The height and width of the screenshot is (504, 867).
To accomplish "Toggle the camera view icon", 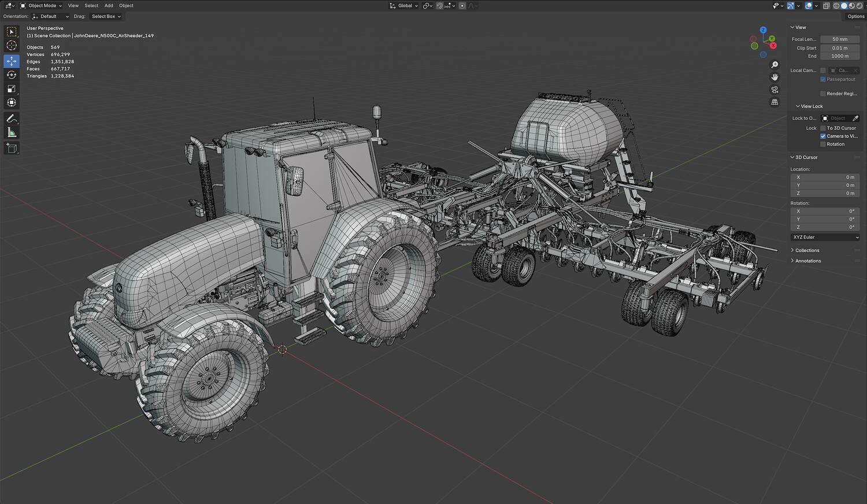I will 775,90.
